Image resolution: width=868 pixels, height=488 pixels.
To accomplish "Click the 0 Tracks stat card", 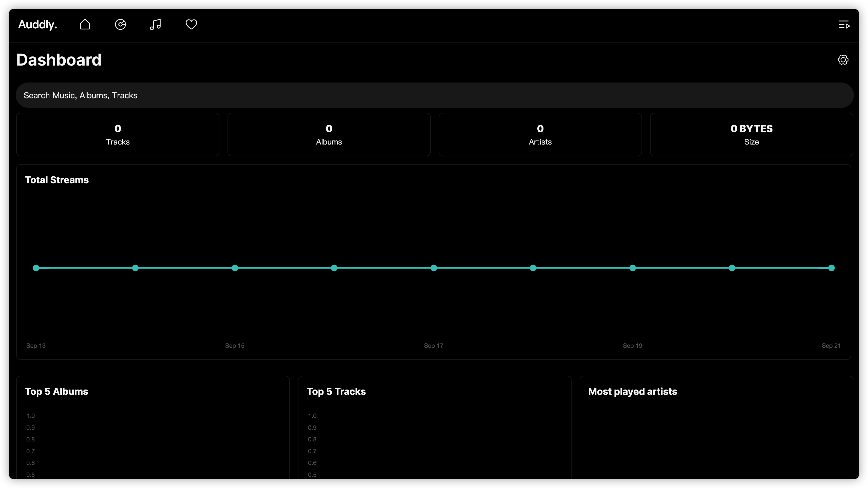I will [118, 135].
